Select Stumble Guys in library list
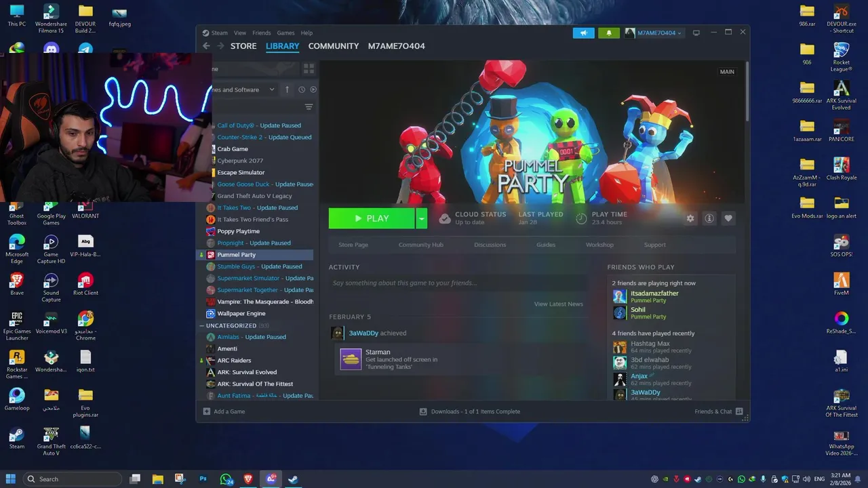This screenshot has height=488, width=868. (259, 266)
